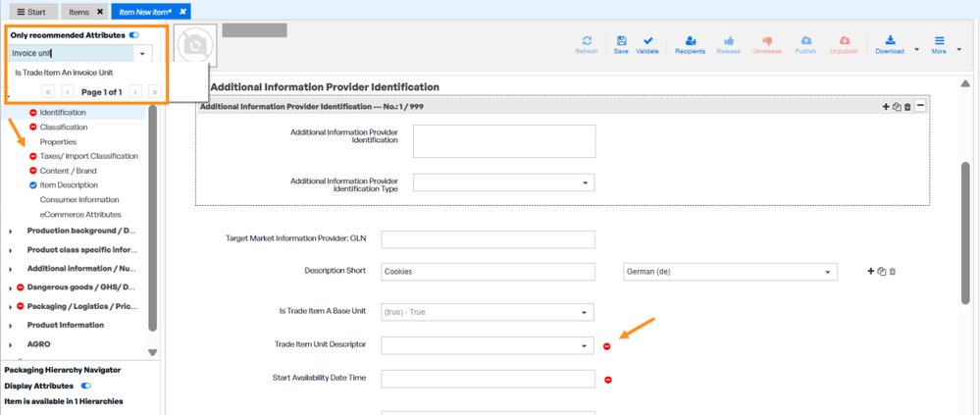Image resolution: width=980 pixels, height=415 pixels.
Task: Copy the Description Short row
Action: click(x=882, y=271)
